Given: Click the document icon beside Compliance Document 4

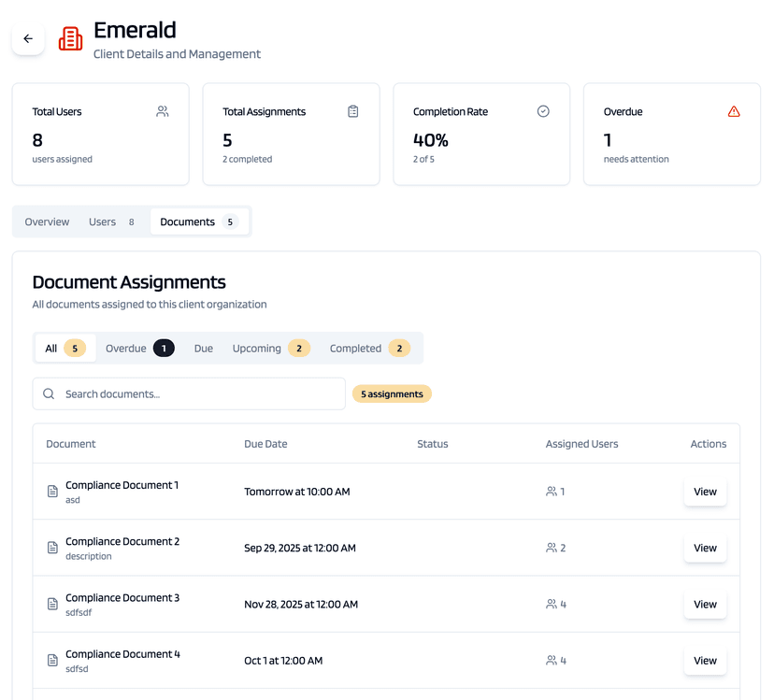Looking at the screenshot, I should pos(52,660).
